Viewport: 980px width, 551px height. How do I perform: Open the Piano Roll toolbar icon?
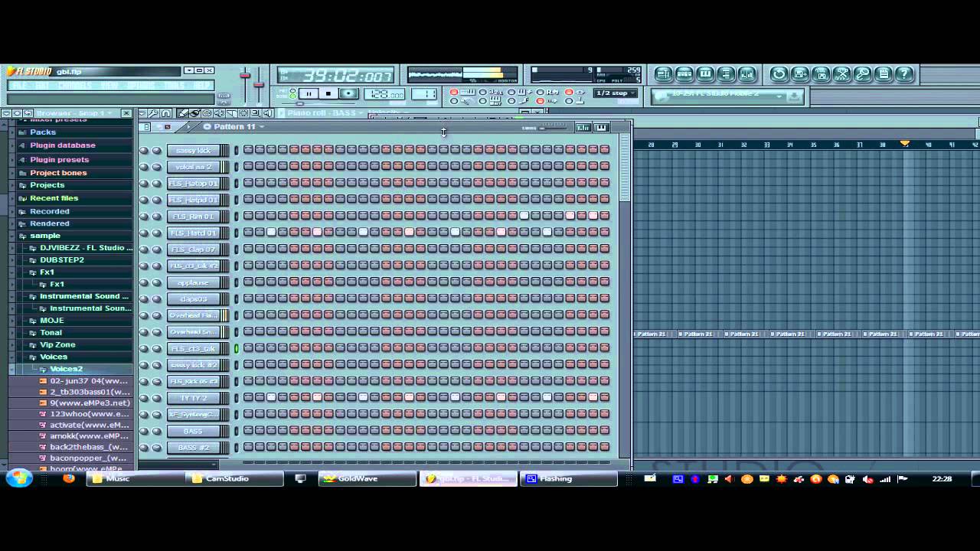click(705, 74)
